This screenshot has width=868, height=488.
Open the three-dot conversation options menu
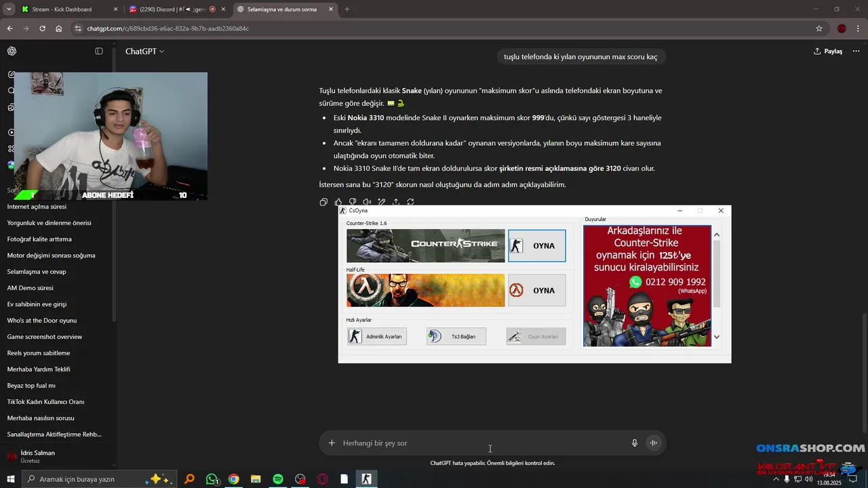point(857,51)
